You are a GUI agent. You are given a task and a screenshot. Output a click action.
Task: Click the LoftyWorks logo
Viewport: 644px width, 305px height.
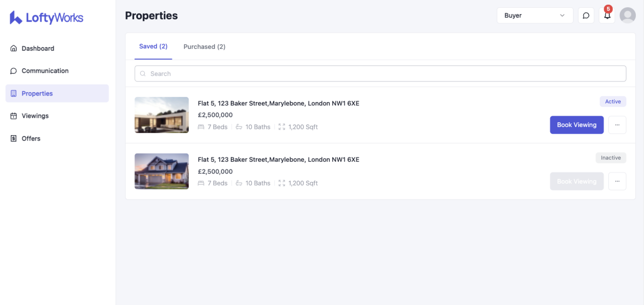[46, 18]
